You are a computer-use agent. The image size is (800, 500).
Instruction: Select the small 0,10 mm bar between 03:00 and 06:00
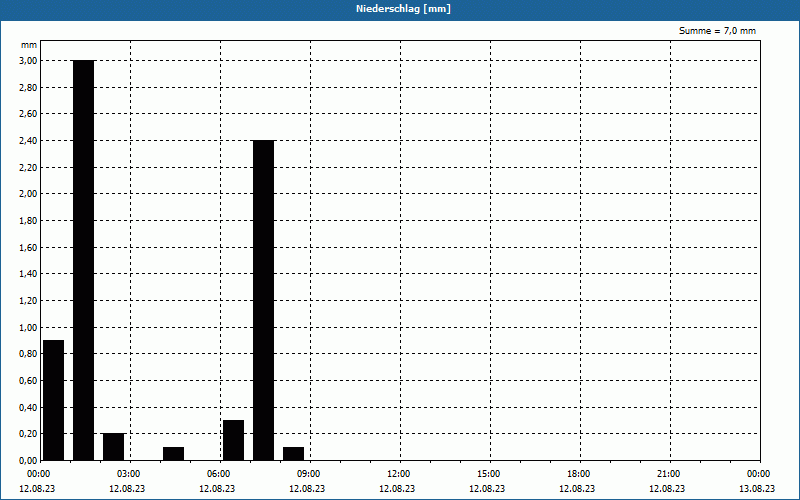(173, 454)
